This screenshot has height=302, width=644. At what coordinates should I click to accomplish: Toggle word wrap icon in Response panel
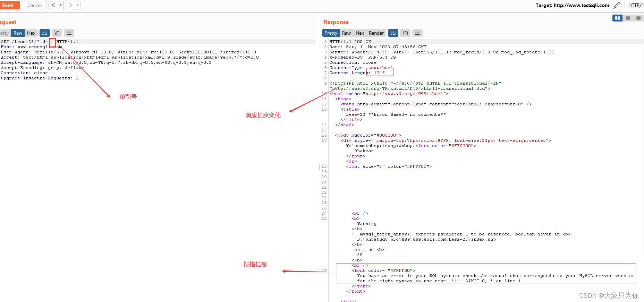[x=393, y=33]
